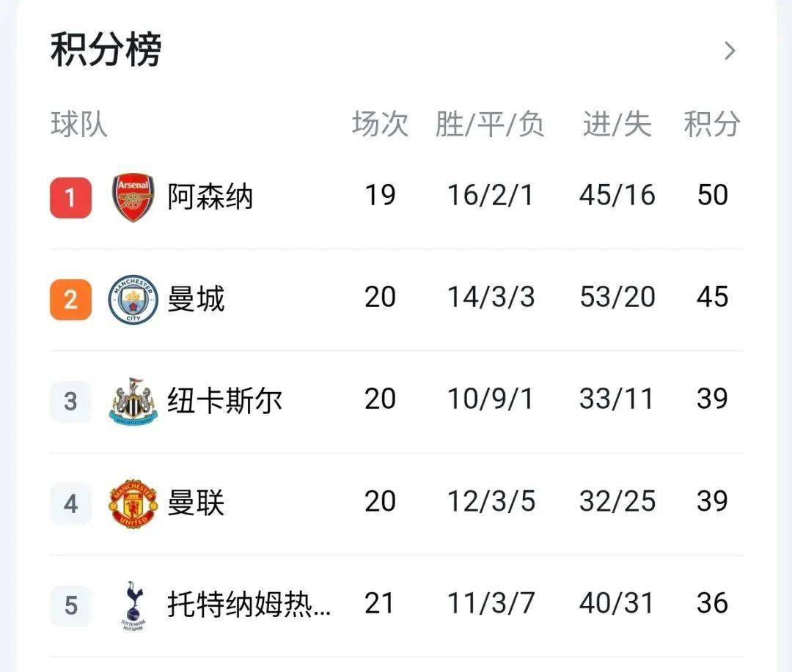
Task: Tap the Manchester City badge
Action: [133, 300]
